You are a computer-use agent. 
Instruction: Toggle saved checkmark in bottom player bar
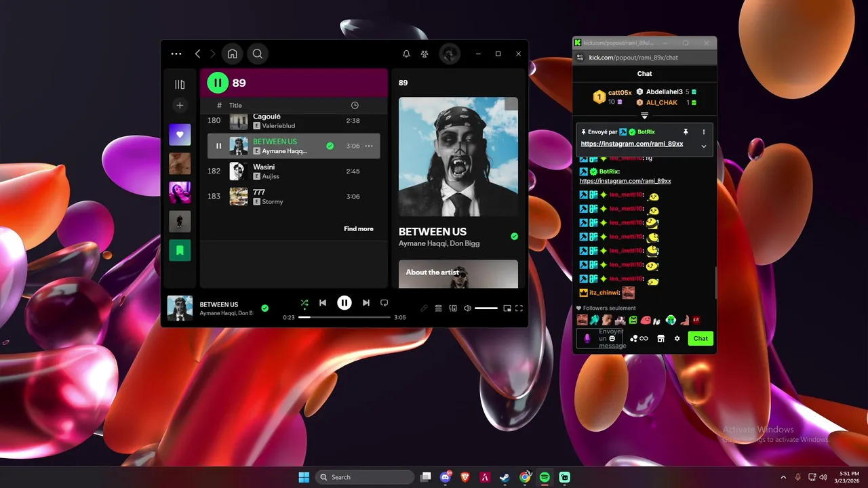[x=264, y=308]
